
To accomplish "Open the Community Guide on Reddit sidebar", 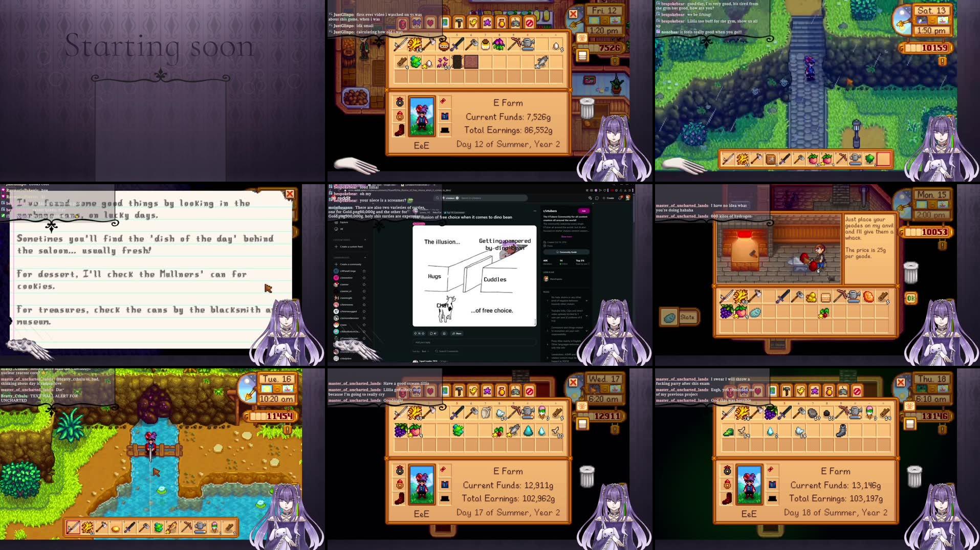I will (x=566, y=252).
